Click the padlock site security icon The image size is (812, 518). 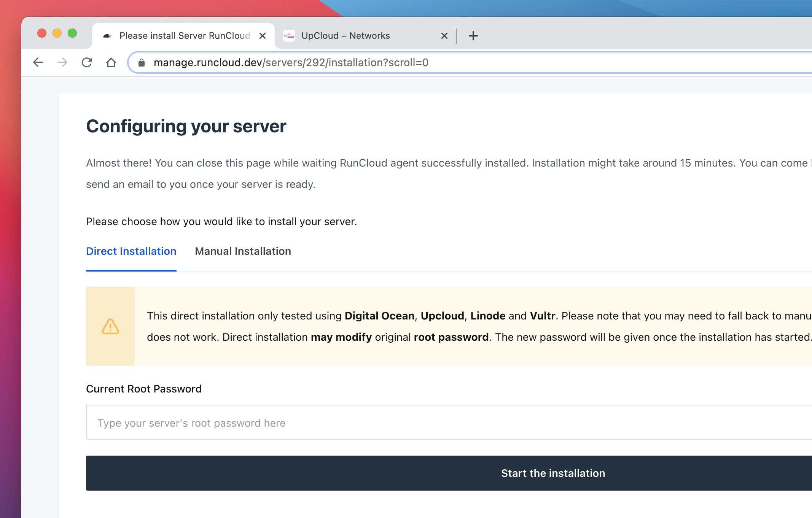point(142,62)
